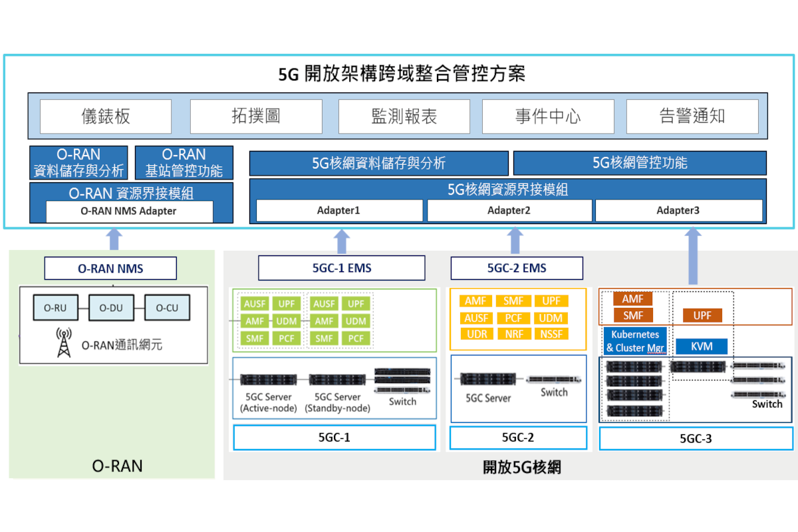The height and width of the screenshot is (532, 798).
Task: Click the O-RAN 基站管控功能 block
Action: pyautogui.click(x=184, y=163)
